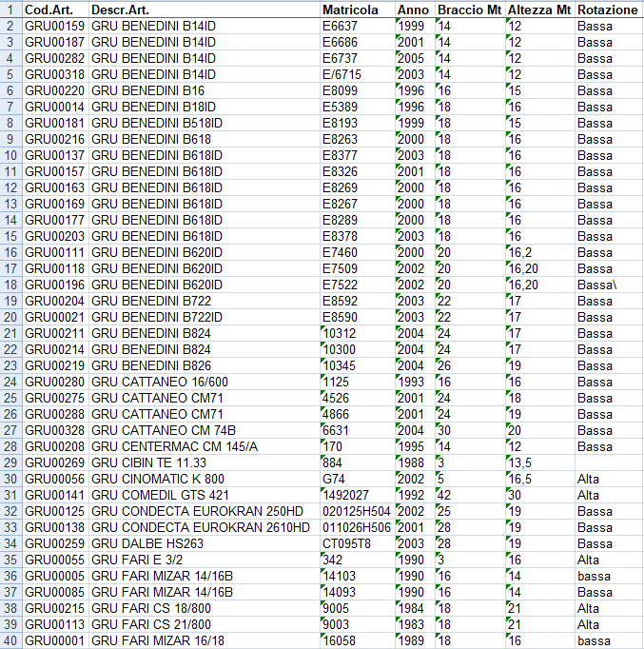Click cell GRU00159

pos(55,26)
